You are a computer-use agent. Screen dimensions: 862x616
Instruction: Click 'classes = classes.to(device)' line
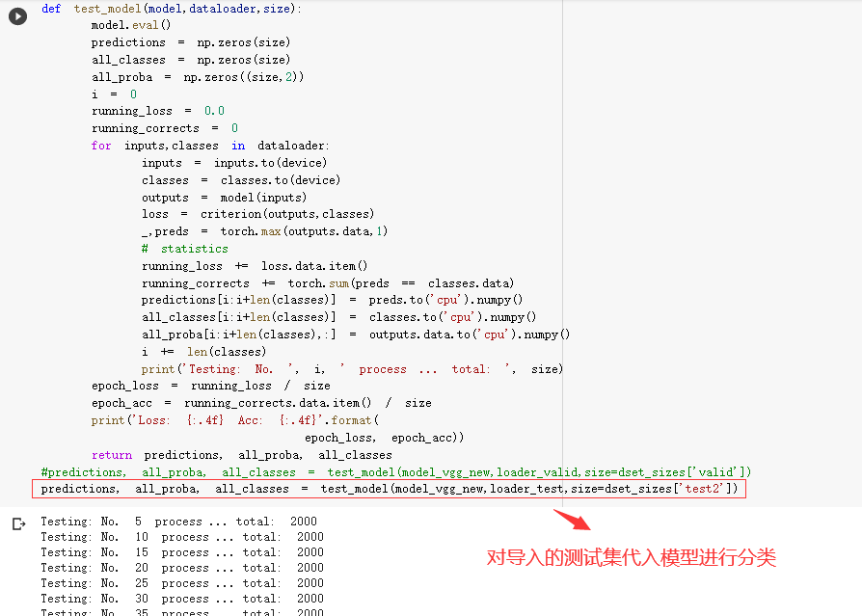click(241, 180)
